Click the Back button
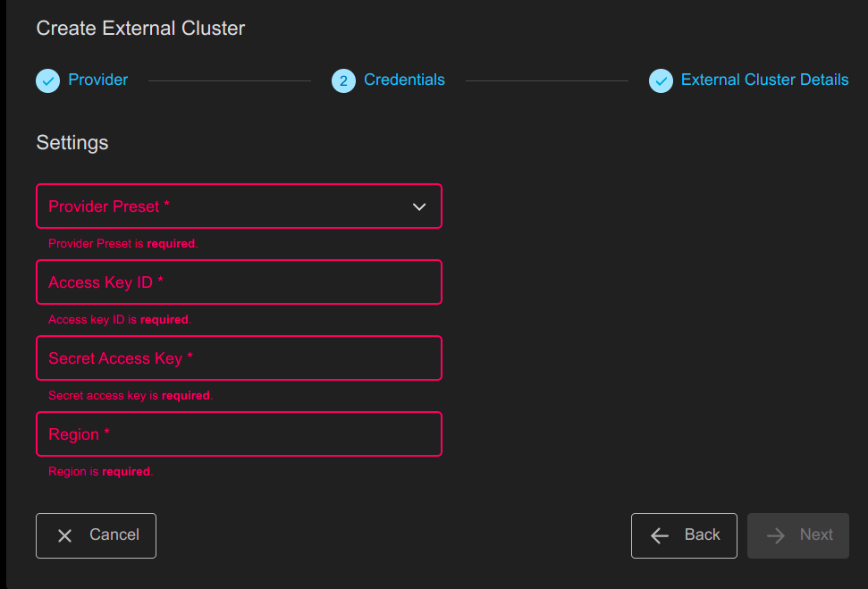The image size is (868, 589). [684, 535]
